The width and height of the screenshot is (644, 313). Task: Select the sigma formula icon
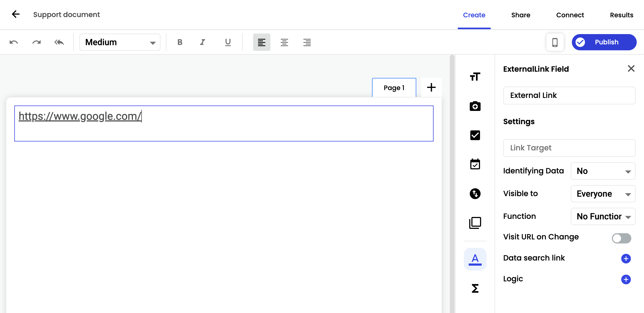(x=475, y=288)
